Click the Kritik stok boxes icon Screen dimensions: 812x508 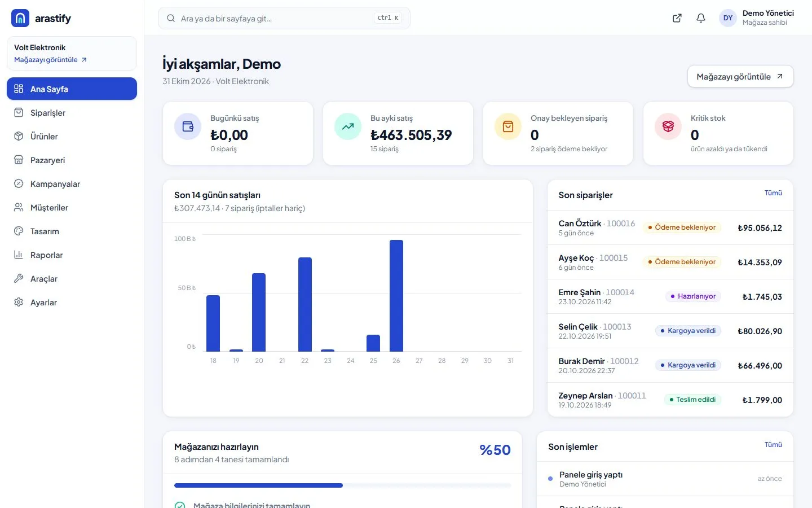pyautogui.click(x=668, y=126)
